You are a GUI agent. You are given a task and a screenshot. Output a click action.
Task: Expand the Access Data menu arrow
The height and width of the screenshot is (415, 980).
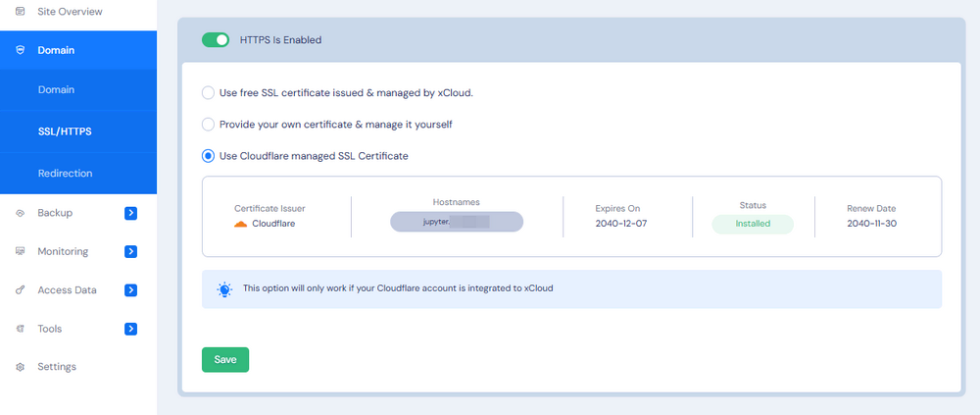tap(130, 290)
